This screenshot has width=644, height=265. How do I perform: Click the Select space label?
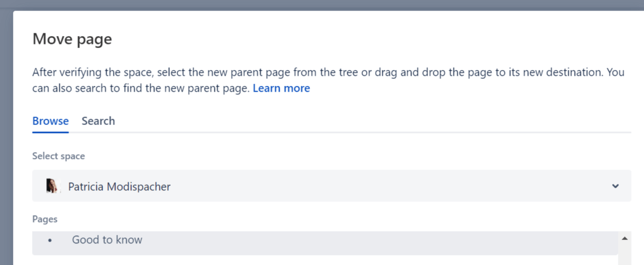[59, 156]
